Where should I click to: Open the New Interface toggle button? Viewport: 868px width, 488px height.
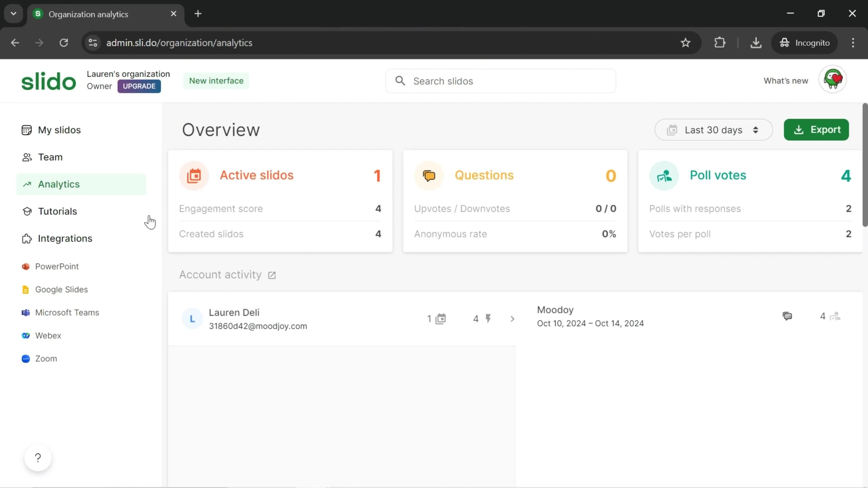pyautogui.click(x=216, y=80)
